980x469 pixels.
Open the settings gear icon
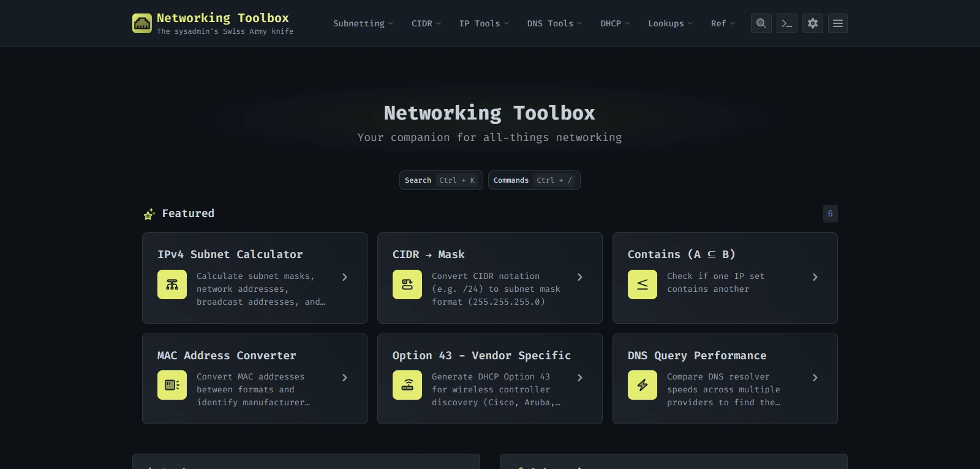[813, 23]
